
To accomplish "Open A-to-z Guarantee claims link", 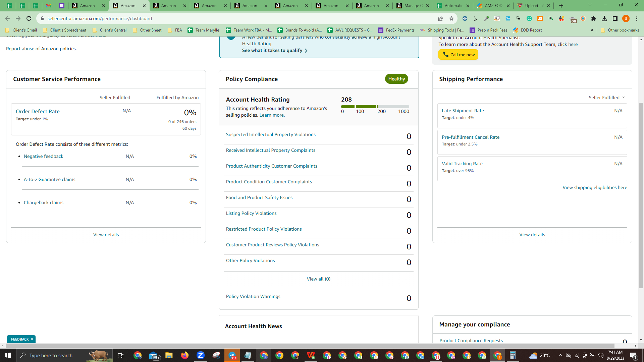I will point(49,179).
